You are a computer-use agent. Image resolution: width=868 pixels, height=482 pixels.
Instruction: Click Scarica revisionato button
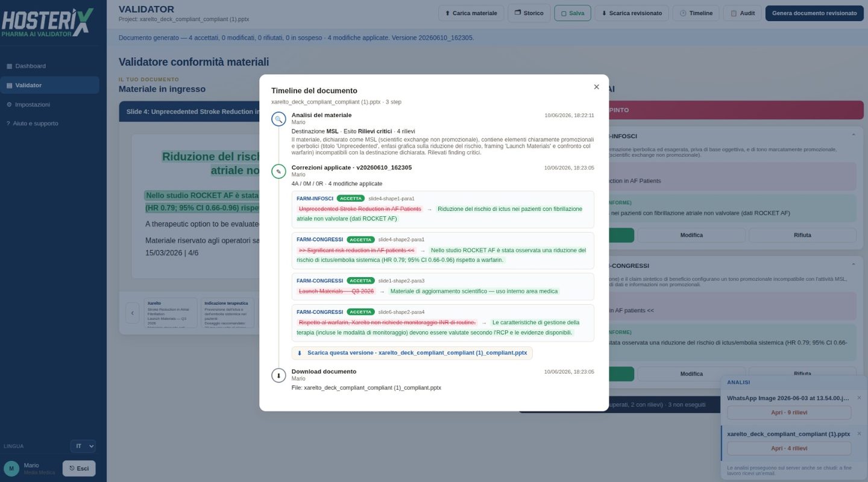pos(631,13)
